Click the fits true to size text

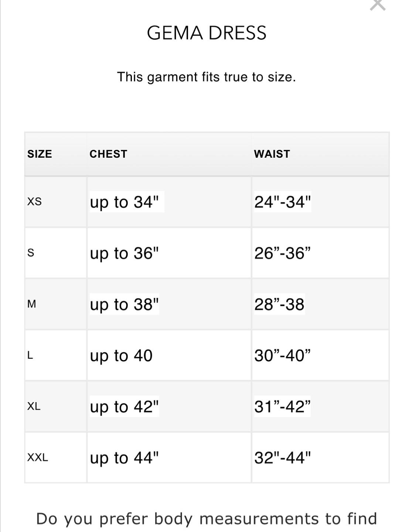(x=207, y=77)
